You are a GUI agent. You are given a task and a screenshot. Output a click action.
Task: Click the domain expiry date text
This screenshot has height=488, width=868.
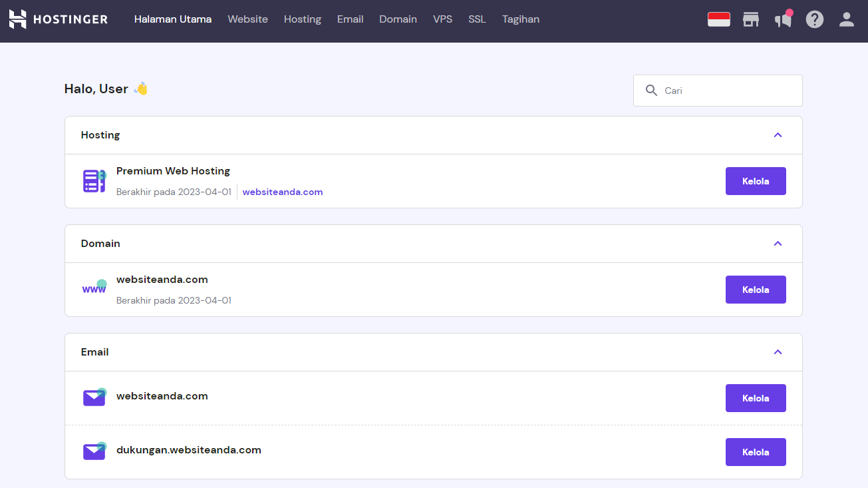click(174, 300)
